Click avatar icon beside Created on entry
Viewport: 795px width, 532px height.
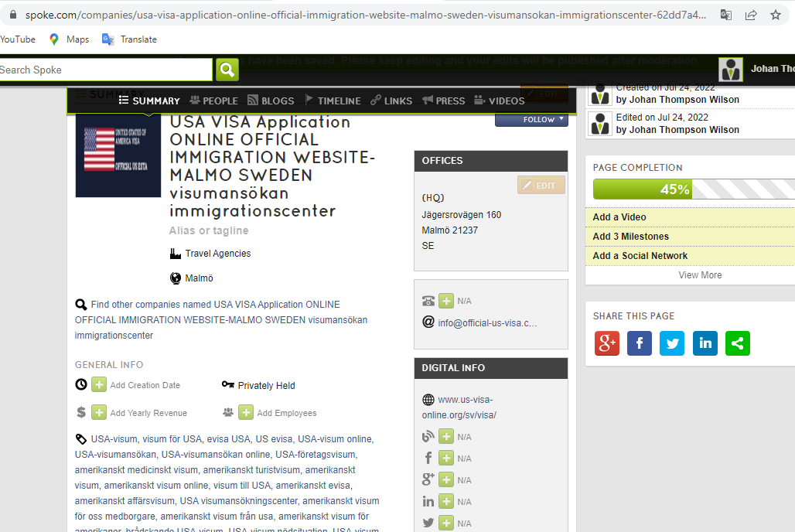pyautogui.click(x=600, y=94)
